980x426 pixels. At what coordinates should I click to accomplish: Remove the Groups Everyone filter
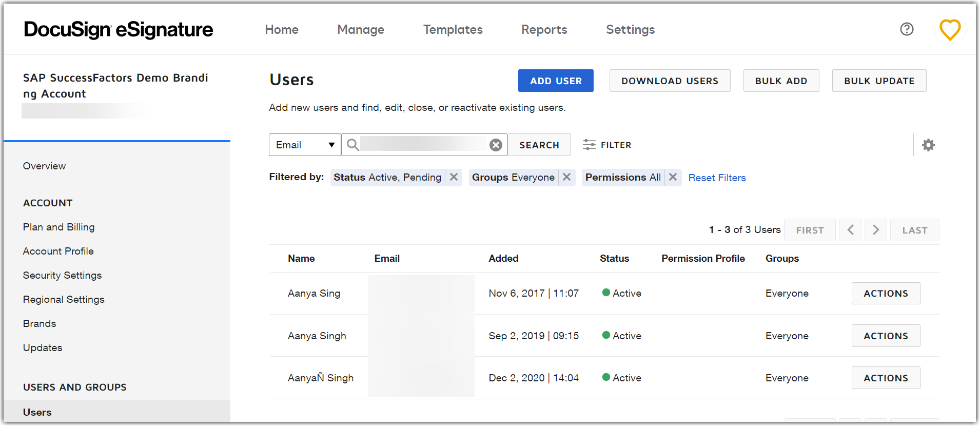point(566,177)
